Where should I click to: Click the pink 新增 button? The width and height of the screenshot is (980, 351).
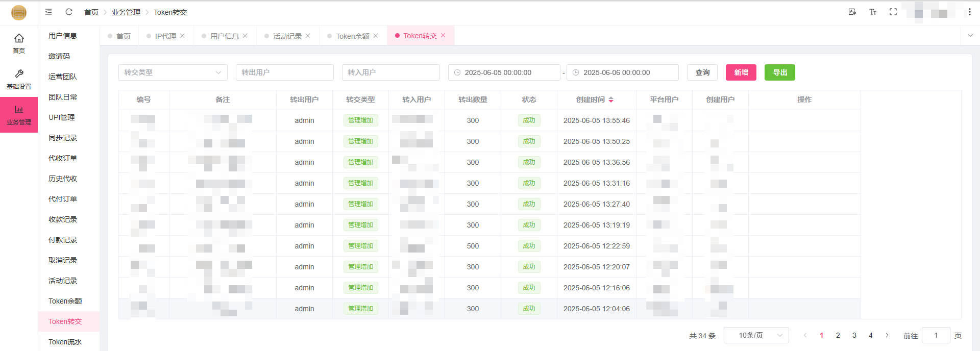point(741,72)
